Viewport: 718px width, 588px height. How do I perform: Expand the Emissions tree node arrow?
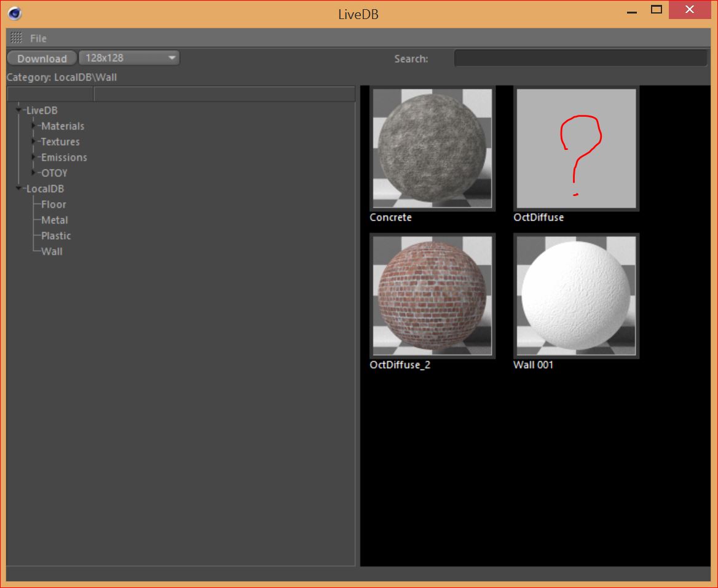(33, 157)
